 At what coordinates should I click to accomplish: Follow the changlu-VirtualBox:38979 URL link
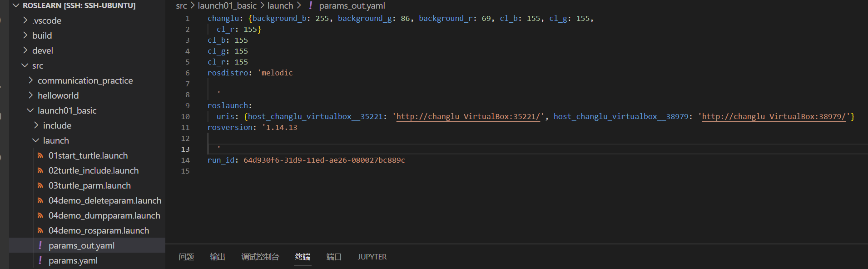774,117
